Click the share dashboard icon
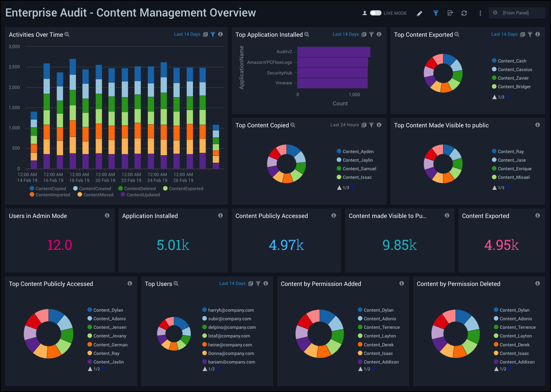The height and width of the screenshot is (392, 551). coord(450,13)
